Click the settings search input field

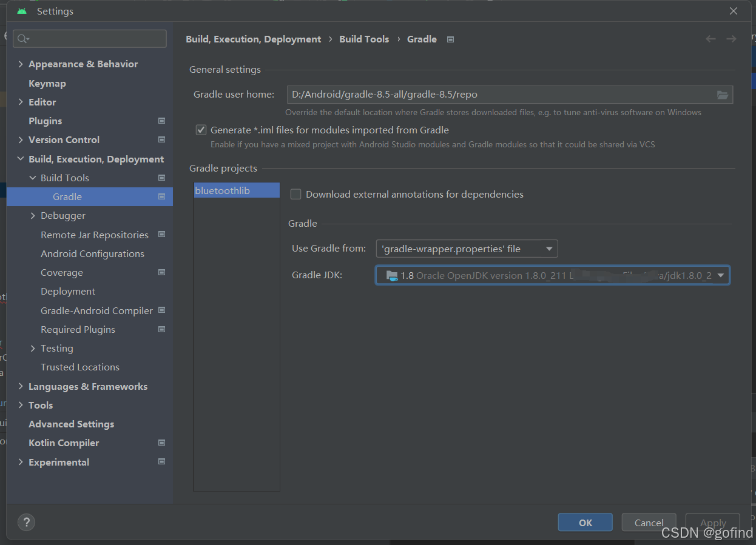[90, 39]
